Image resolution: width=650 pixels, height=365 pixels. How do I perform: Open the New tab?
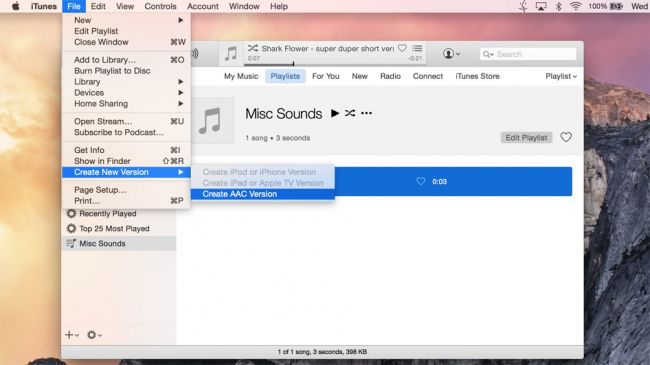coord(359,76)
